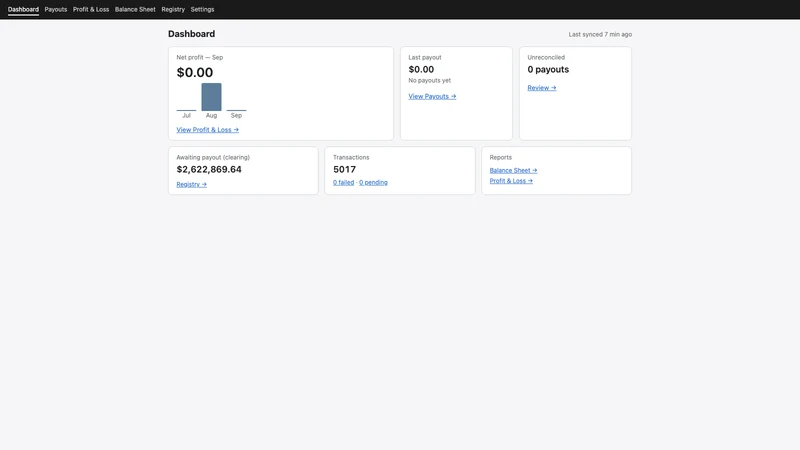
Task: Follow the View Profit & Loss link
Action: (208, 130)
